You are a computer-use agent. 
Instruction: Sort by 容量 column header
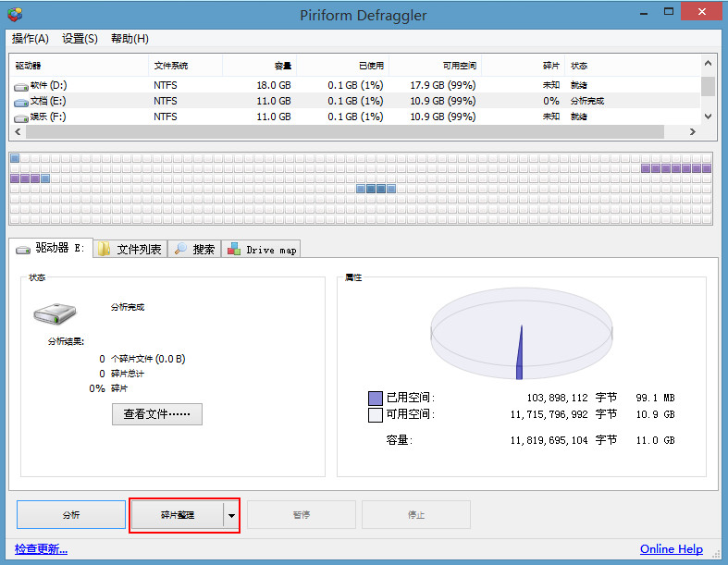click(260, 66)
